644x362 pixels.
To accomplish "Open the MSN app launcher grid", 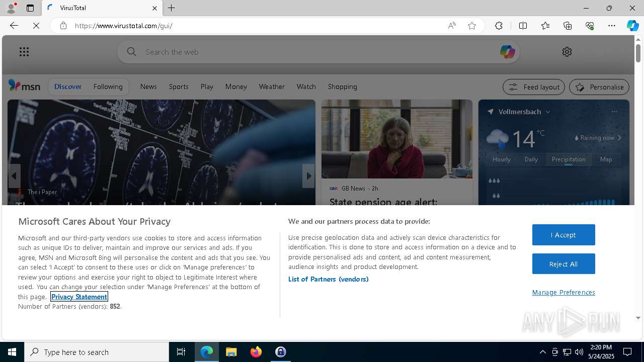I will 24,52.
